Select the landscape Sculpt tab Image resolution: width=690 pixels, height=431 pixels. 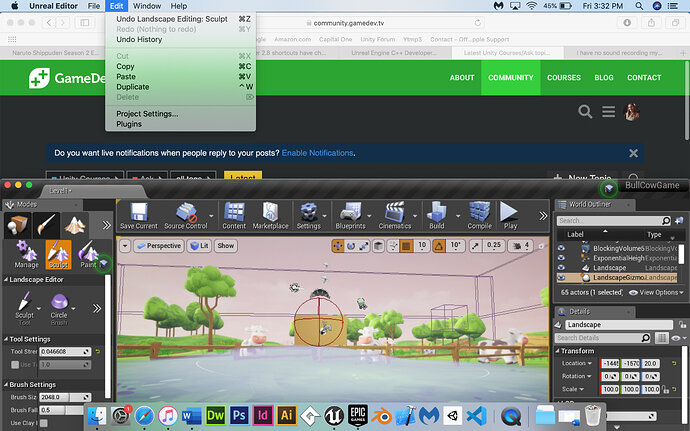click(x=58, y=254)
